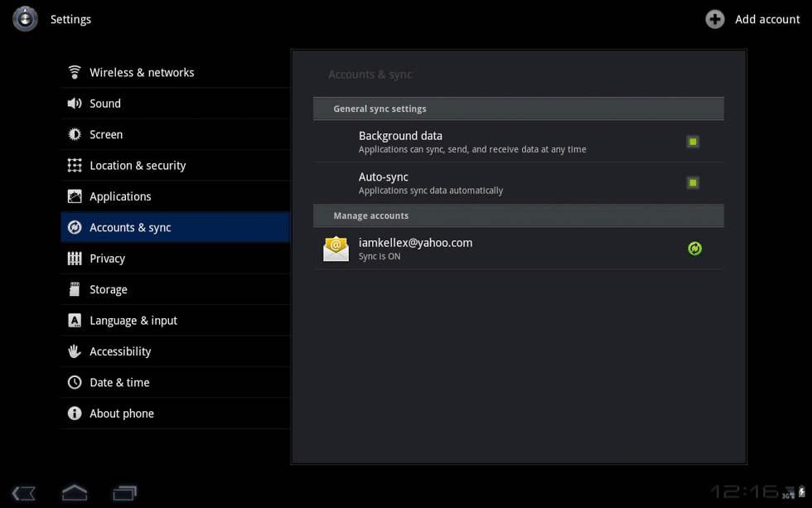Tap the Wireless & networks wifi icon
The image size is (812, 508).
pyautogui.click(x=75, y=72)
